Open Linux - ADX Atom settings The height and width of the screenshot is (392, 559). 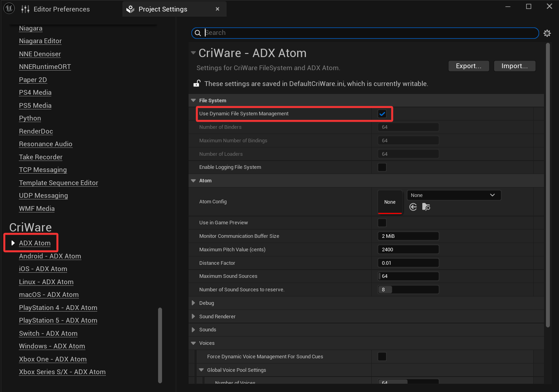(x=46, y=282)
